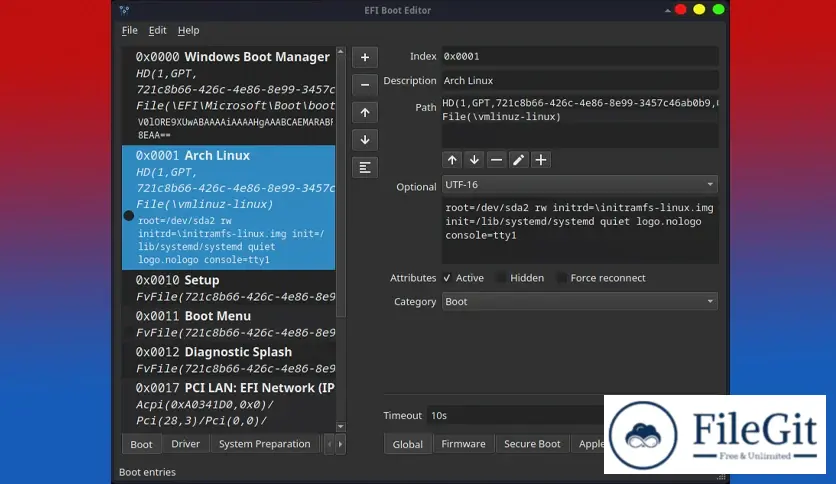
Task: Open the Secure Boot tab
Action: [532, 444]
